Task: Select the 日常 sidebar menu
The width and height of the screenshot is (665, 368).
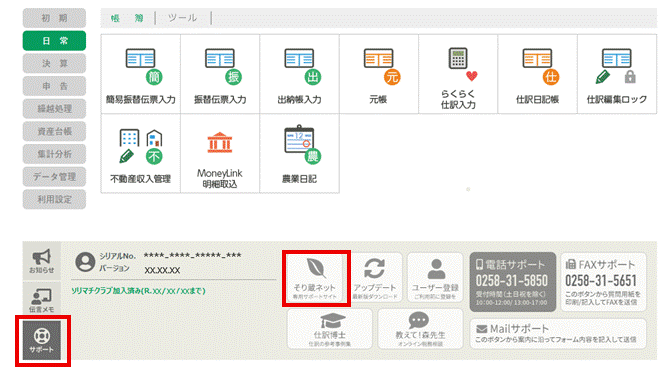Action: click(54, 41)
